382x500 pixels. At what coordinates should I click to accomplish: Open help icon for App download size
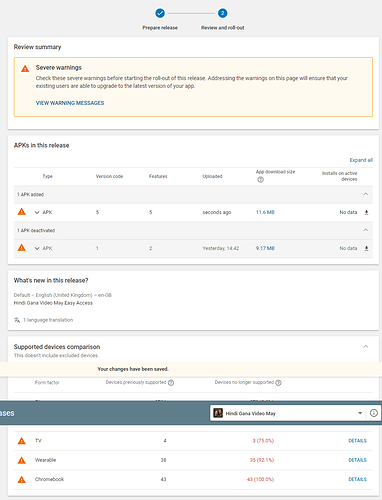(x=260, y=180)
